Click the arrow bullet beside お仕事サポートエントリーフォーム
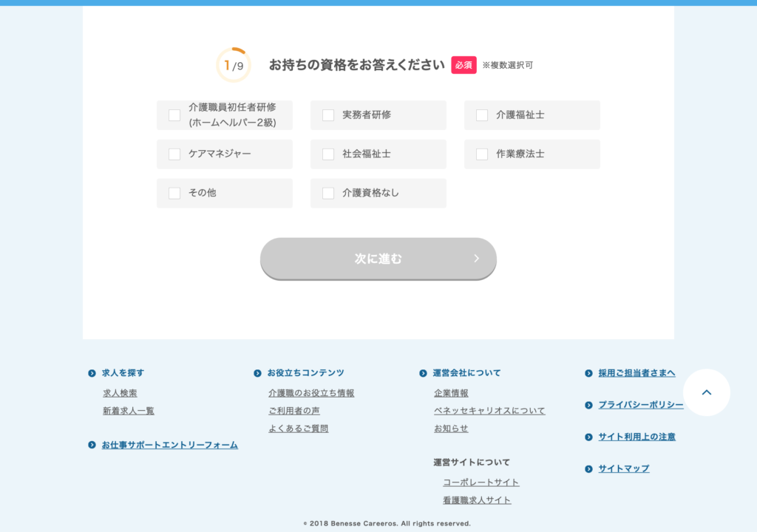757x532 pixels. click(92, 445)
